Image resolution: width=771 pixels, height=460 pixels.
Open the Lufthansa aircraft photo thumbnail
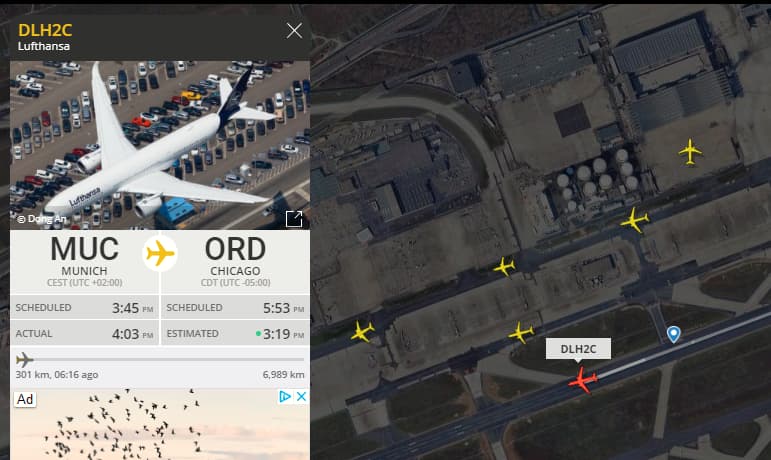tap(160, 145)
